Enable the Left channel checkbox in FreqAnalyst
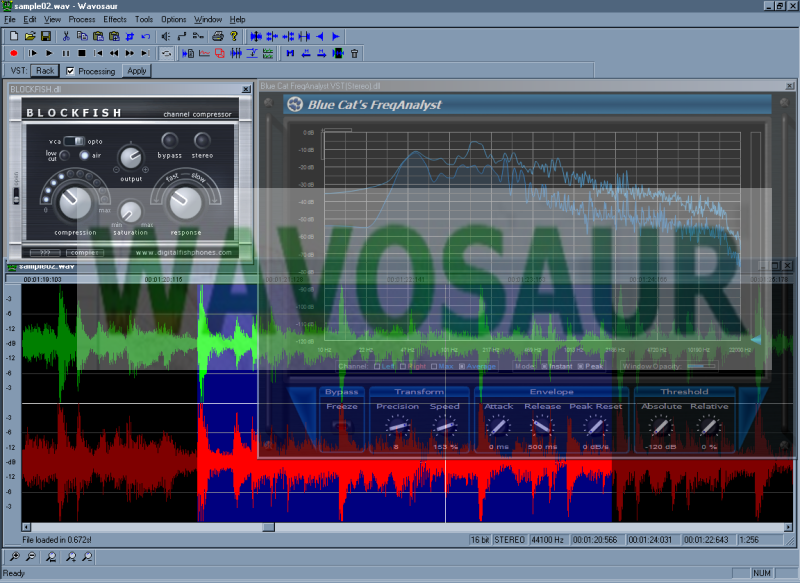This screenshot has height=583, width=800. coord(377,366)
